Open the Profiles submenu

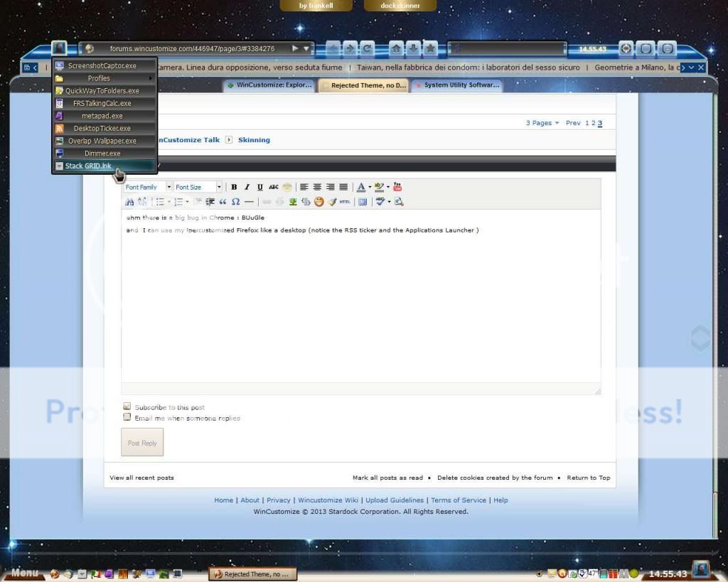coord(105,78)
